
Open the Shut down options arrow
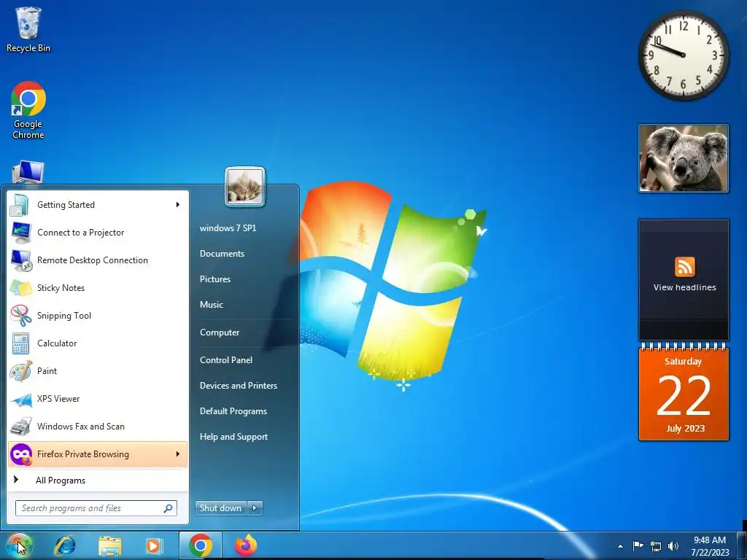(x=255, y=508)
